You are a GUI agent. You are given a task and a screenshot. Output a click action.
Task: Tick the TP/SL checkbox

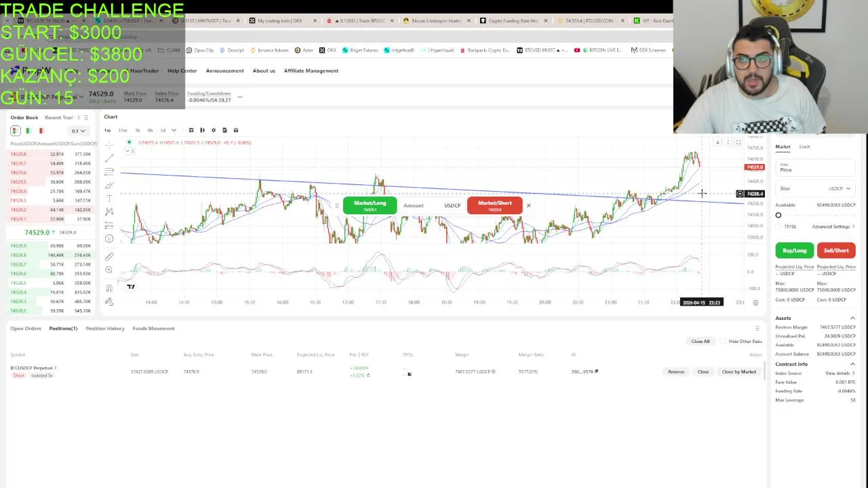click(778, 226)
